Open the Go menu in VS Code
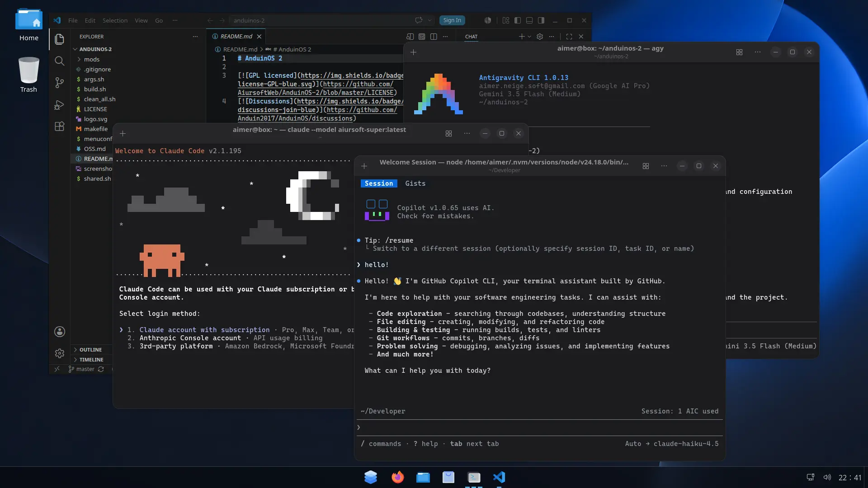This screenshot has height=488, width=868. (x=159, y=20)
